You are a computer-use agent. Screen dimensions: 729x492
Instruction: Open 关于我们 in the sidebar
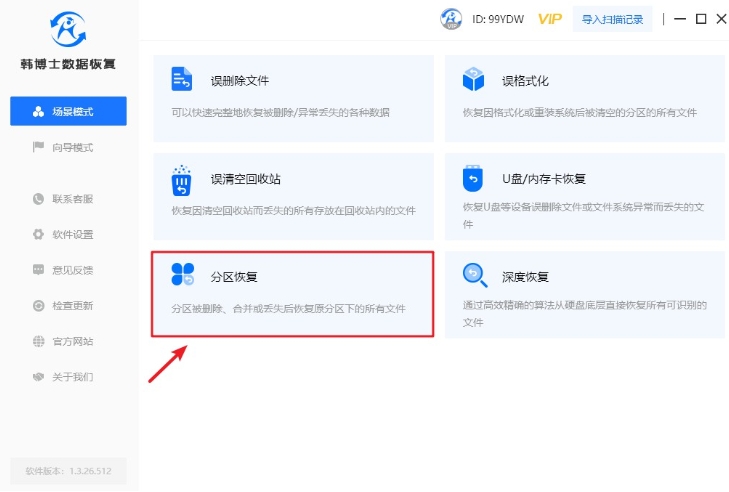pyautogui.click(x=68, y=377)
